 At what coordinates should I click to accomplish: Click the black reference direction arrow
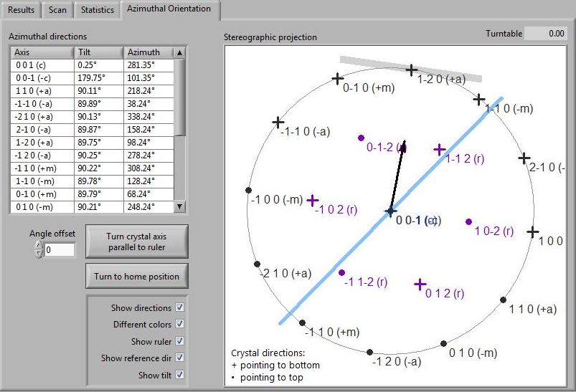[x=398, y=175]
